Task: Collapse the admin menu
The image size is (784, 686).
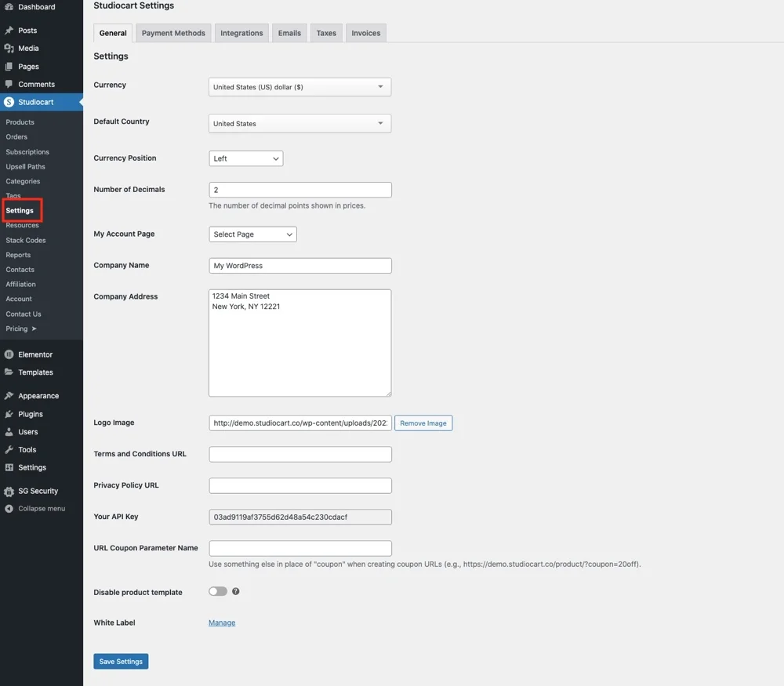Action: click(x=10, y=508)
